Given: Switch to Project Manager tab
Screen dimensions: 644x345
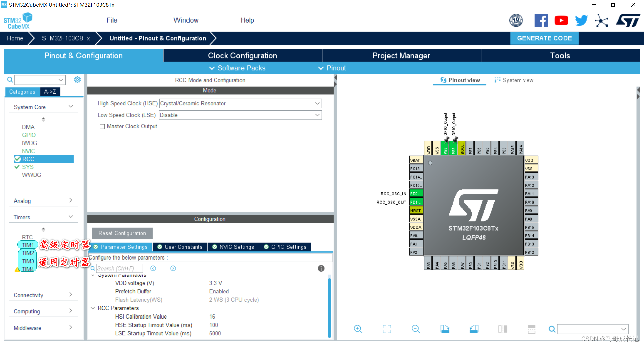Looking at the screenshot, I should tap(401, 56).
